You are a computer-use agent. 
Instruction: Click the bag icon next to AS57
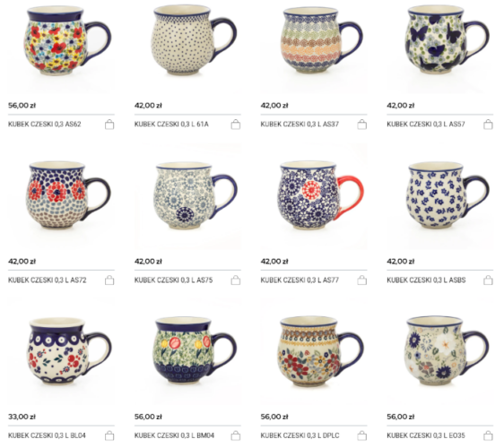point(488,125)
